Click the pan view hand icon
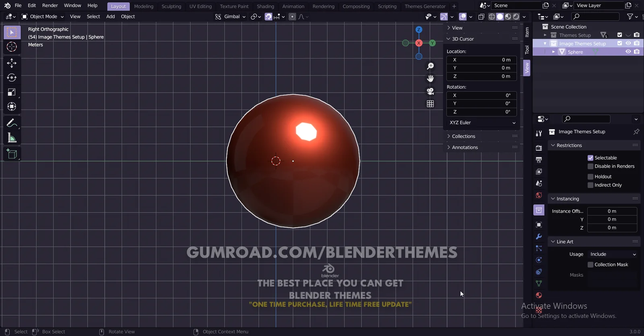 point(430,79)
